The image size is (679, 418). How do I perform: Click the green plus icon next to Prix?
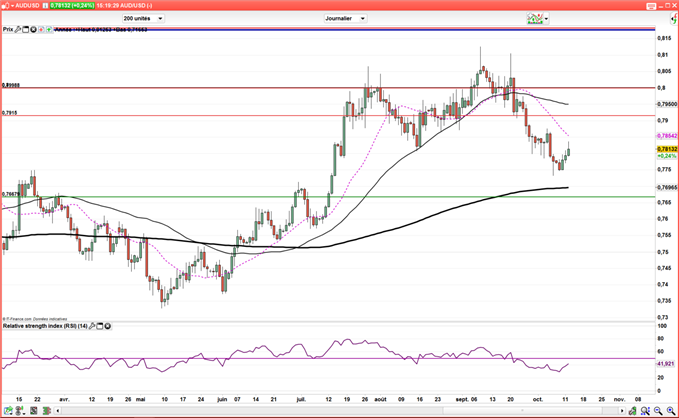[x=49, y=29]
